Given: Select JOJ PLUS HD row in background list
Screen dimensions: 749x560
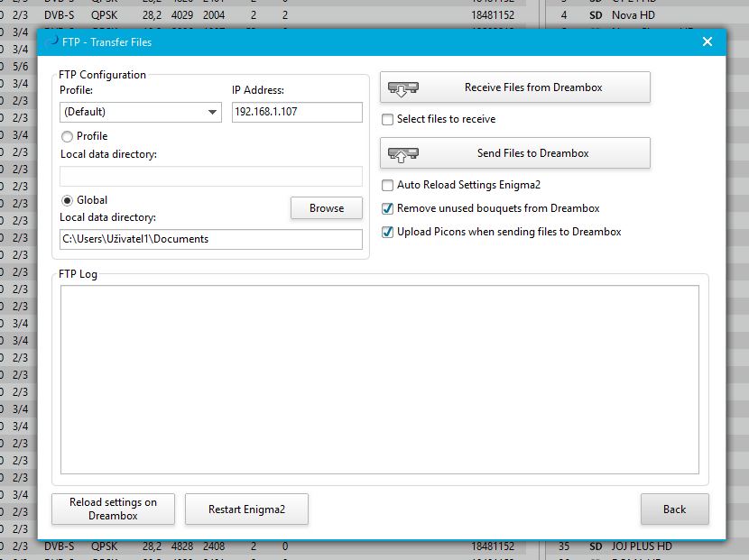Looking at the screenshot, I should click(x=647, y=546).
